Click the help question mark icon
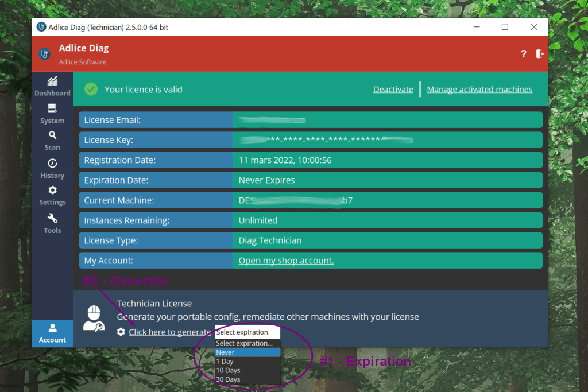Image resolution: width=588 pixels, height=392 pixels. click(523, 54)
